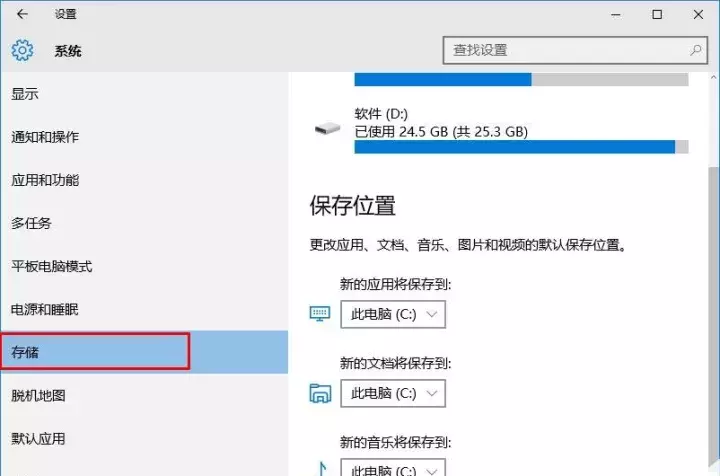The width and height of the screenshot is (720, 476).
Task: Click the documents folder icon beside 新的文档 dropdown
Action: point(320,393)
